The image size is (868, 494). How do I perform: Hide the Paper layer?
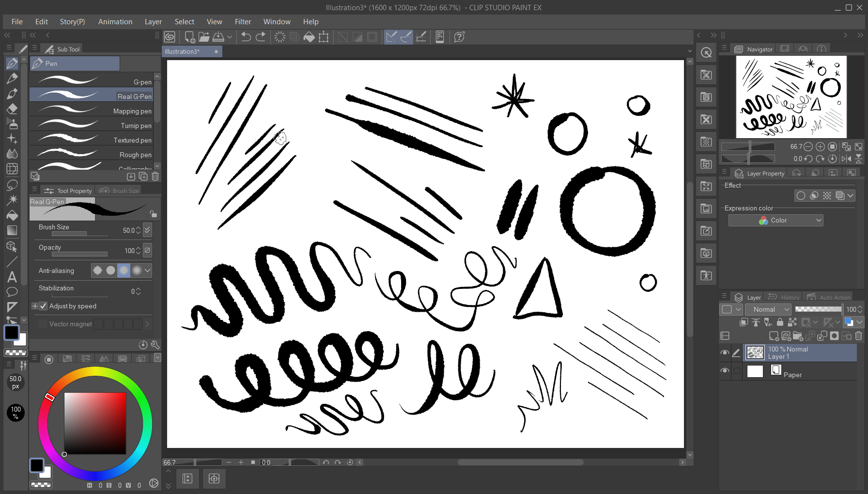pyautogui.click(x=725, y=371)
